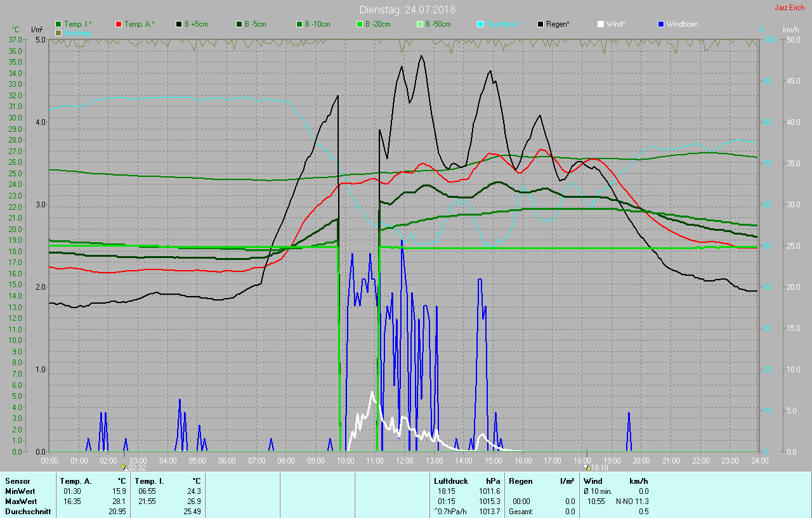Click the sunset marker at 18:10
Image resolution: width=812 pixels, height=518 pixels.
click(587, 467)
